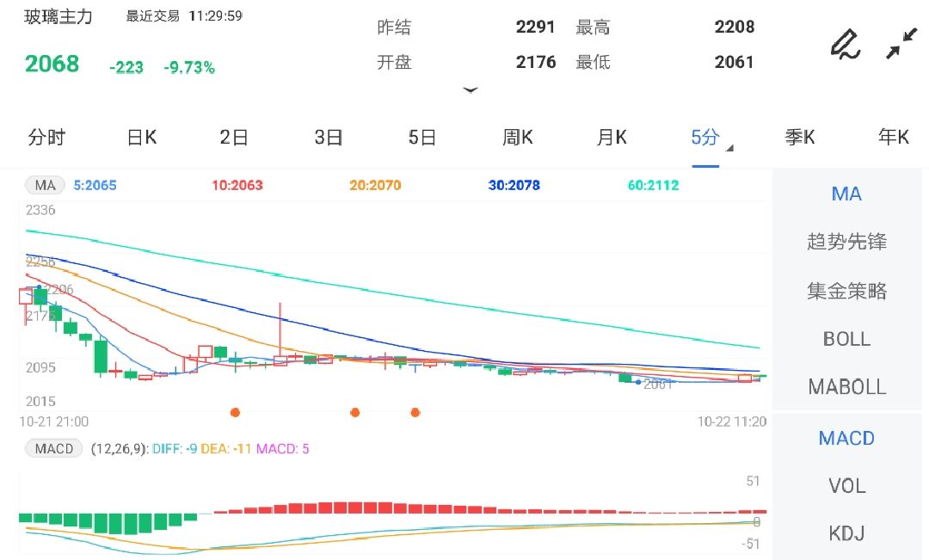929x560 pixels.
Task: Click the MA indicator pill on the chart
Action: [45, 185]
